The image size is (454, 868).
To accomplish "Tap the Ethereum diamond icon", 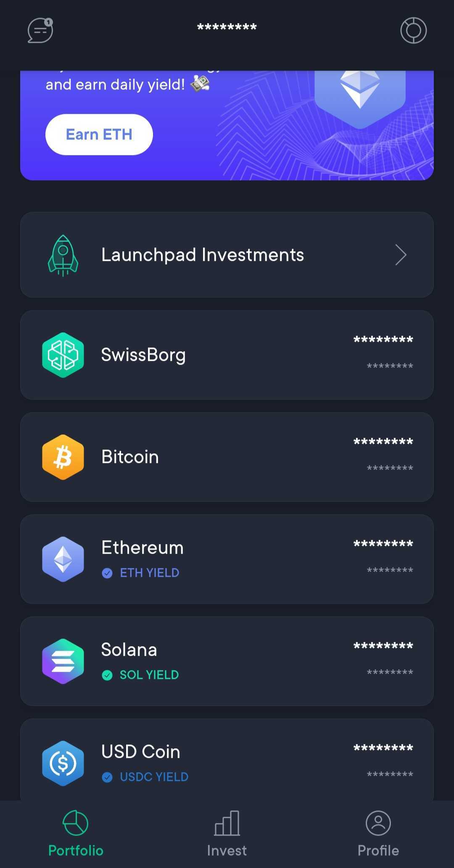I will (x=63, y=559).
